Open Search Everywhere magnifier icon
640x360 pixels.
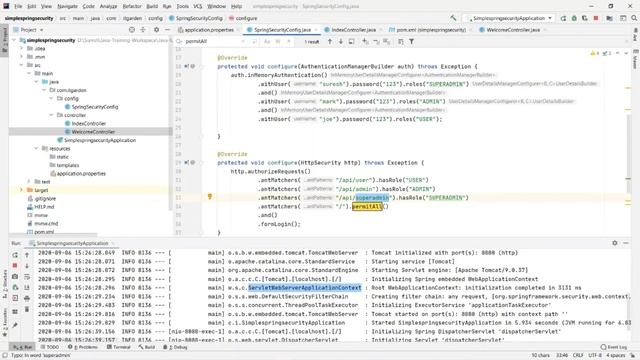pos(634,18)
